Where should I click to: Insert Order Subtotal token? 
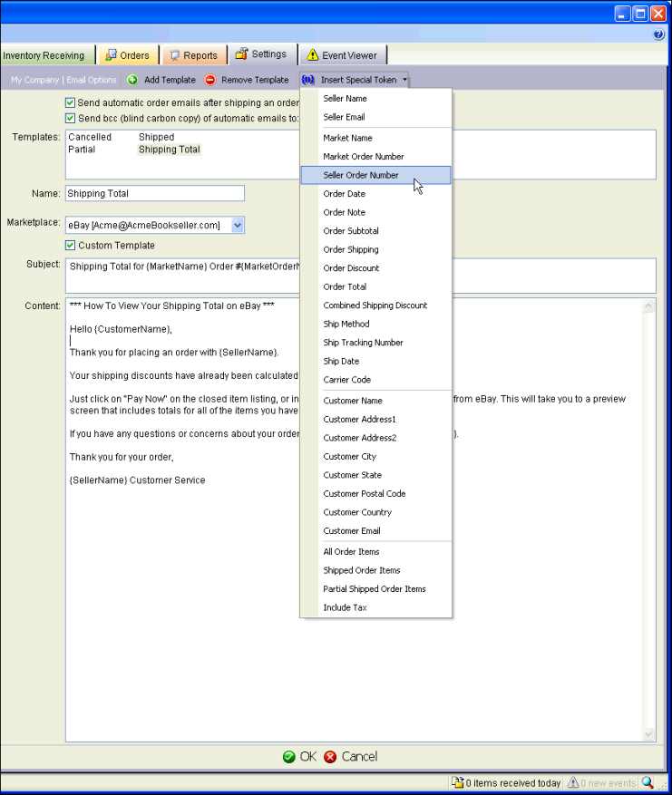point(375,231)
